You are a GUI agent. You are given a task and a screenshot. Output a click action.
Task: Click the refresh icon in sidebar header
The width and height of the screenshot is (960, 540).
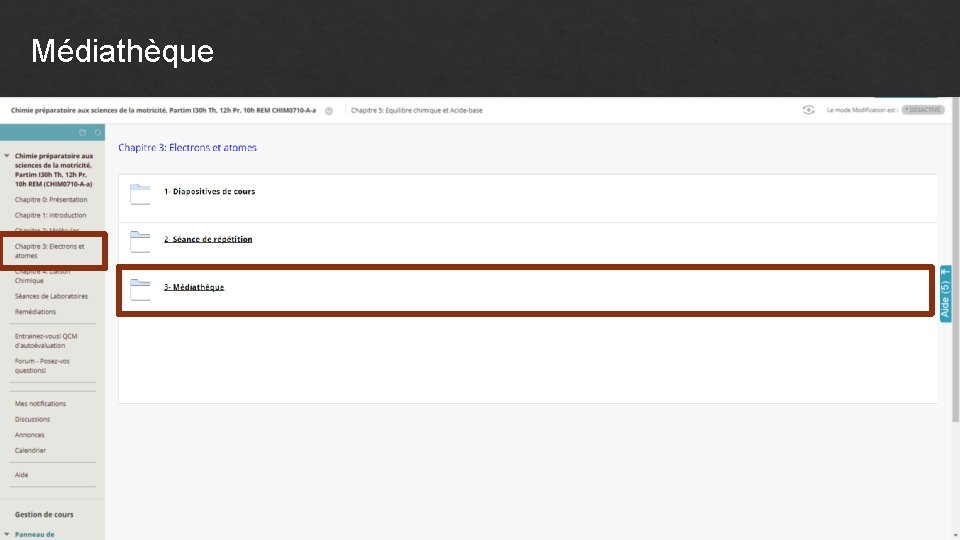point(97,132)
